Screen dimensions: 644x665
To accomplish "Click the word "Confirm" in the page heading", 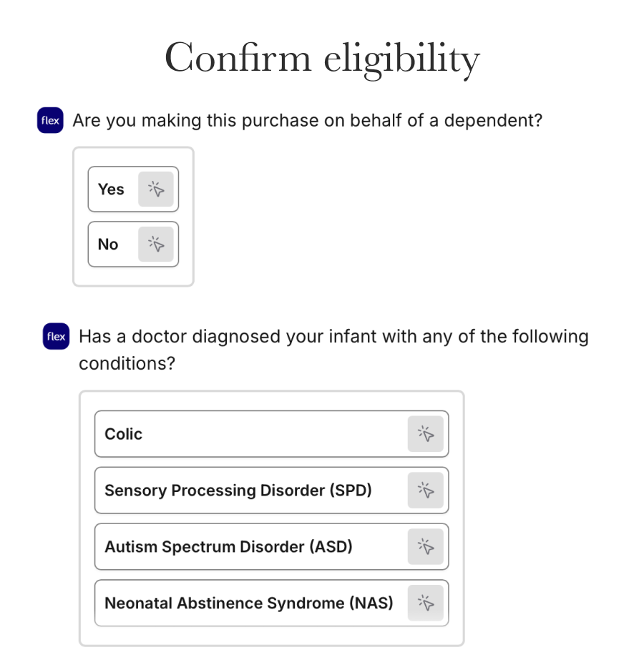I will (x=238, y=58).
